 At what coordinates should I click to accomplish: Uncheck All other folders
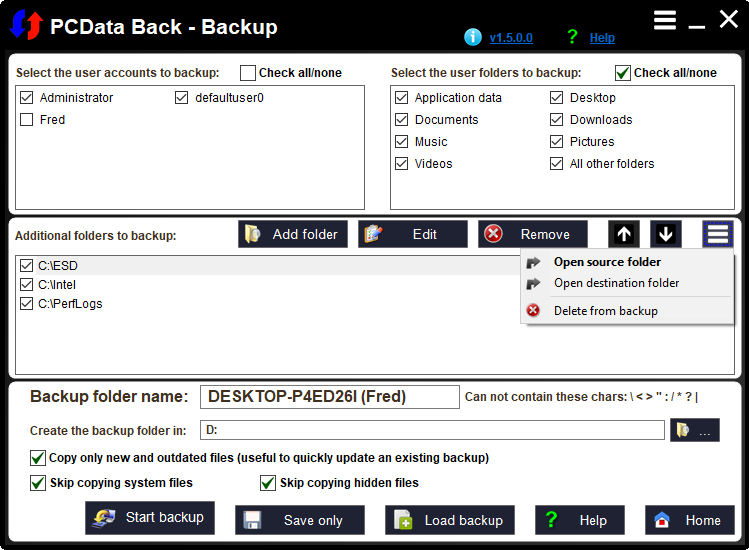pos(556,163)
